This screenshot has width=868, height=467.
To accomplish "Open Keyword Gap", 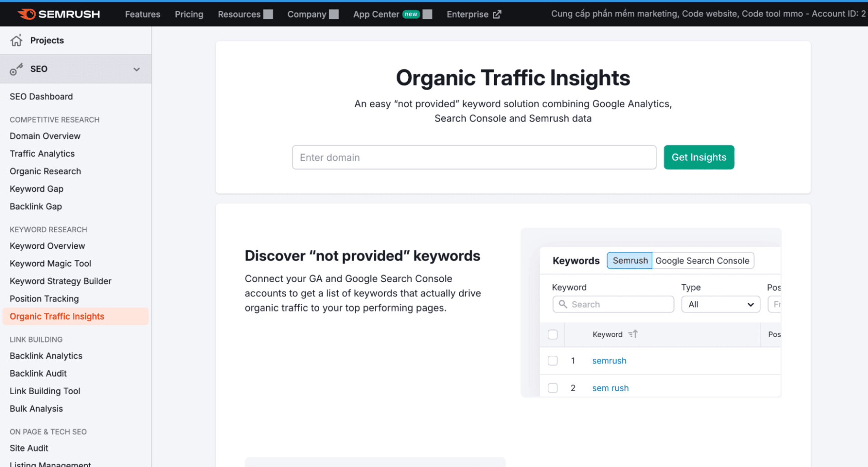I will (x=37, y=189).
